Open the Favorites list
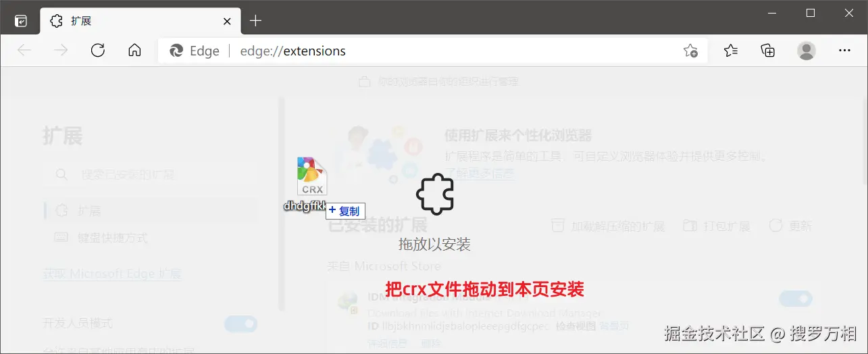The width and height of the screenshot is (868, 354). [x=731, y=51]
